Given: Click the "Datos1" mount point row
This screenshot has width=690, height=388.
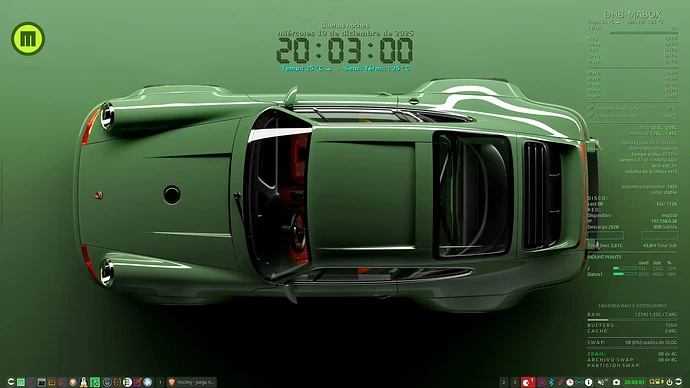Looking at the screenshot, I should (x=632, y=274).
